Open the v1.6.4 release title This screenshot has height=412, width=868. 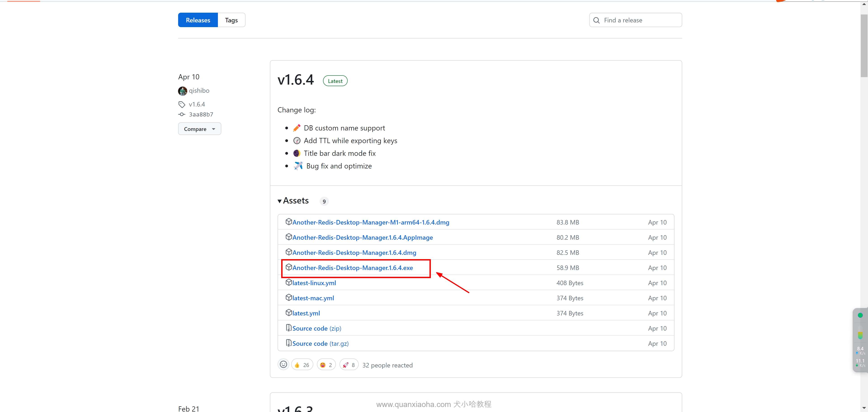point(295,80)
